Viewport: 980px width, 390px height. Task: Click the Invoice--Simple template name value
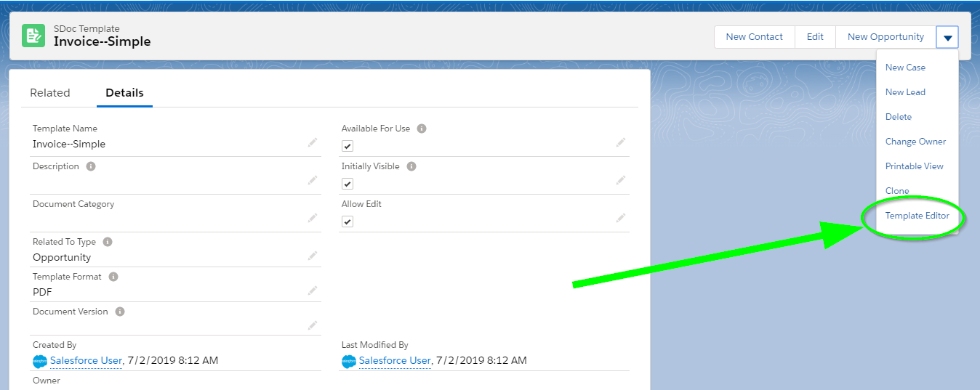pos(69,144)
